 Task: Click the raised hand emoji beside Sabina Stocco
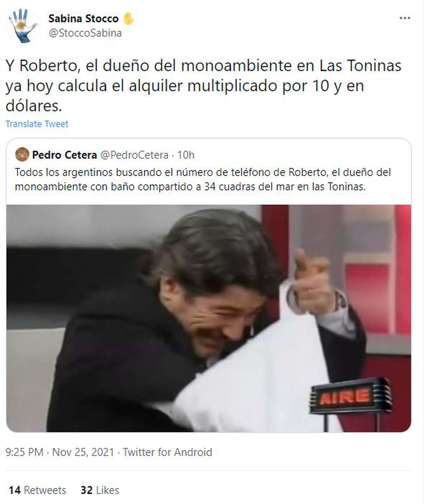tap(128, 19)
